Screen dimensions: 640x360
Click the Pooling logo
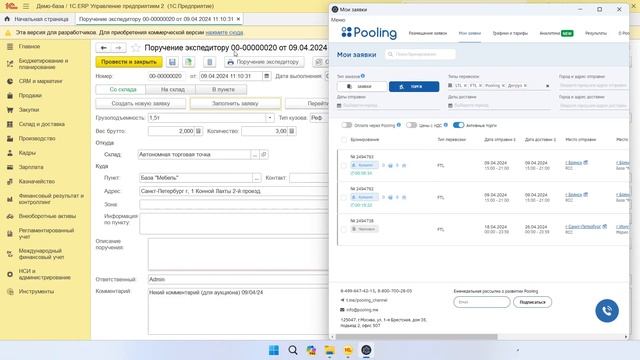(369, 33)
